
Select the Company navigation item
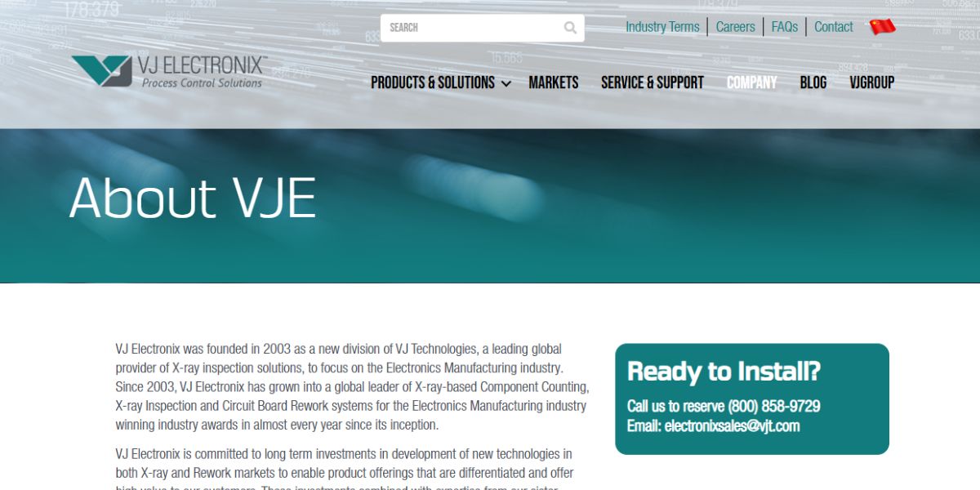click(x=751, y=82)
